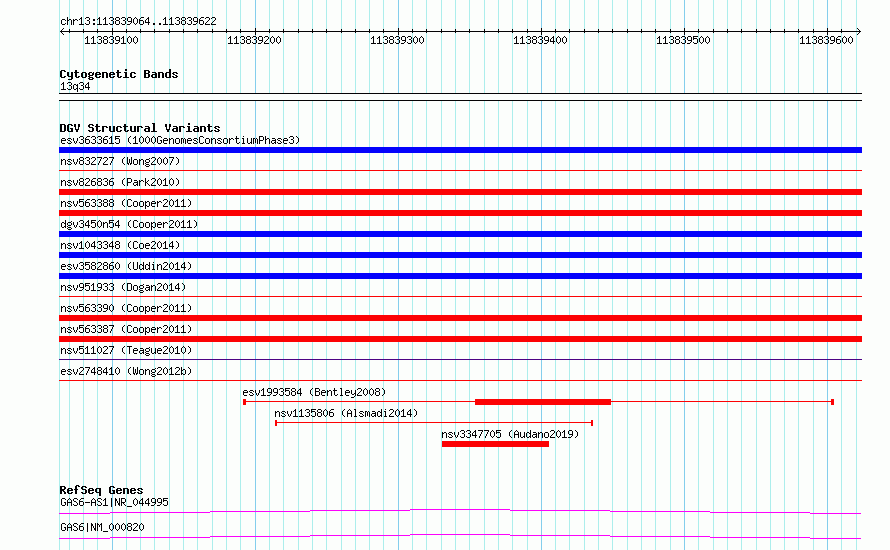Select the 13q34 band label
The image size is (890, 550).
point(75,86)
